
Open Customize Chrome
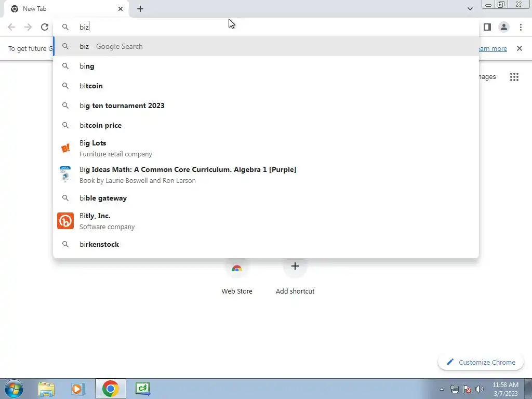[481, 362]
